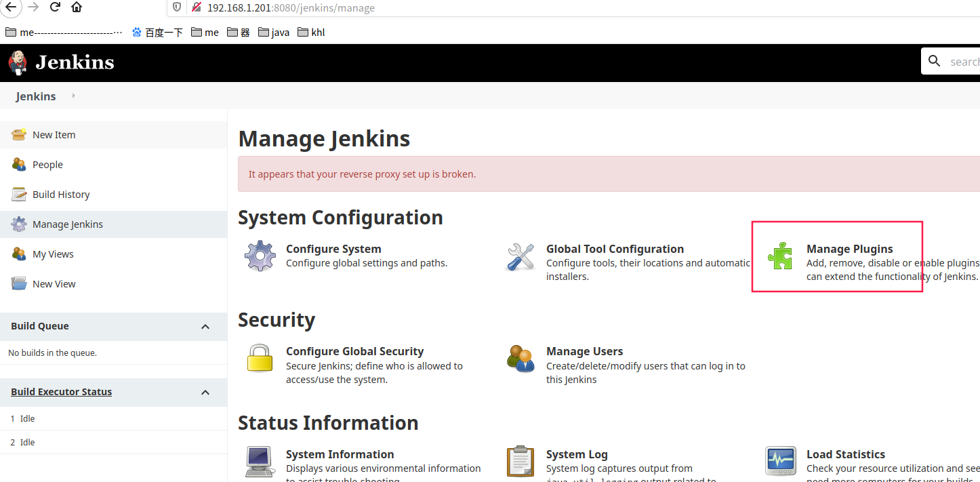Select New Item in the sidebar
Image resolution: width=980 pixels, height=482 pixels.
click(54, 135)
